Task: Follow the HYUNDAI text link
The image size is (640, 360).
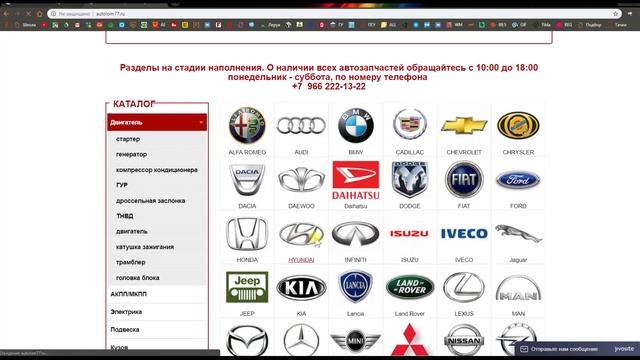Action: (x=301, y=260)
